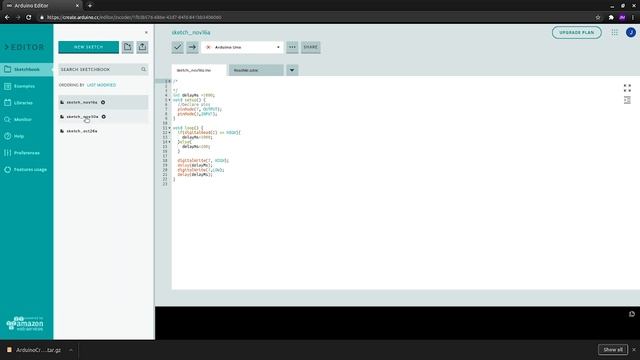
Task: Open the three-dots more options button
Action: (292, 47)
